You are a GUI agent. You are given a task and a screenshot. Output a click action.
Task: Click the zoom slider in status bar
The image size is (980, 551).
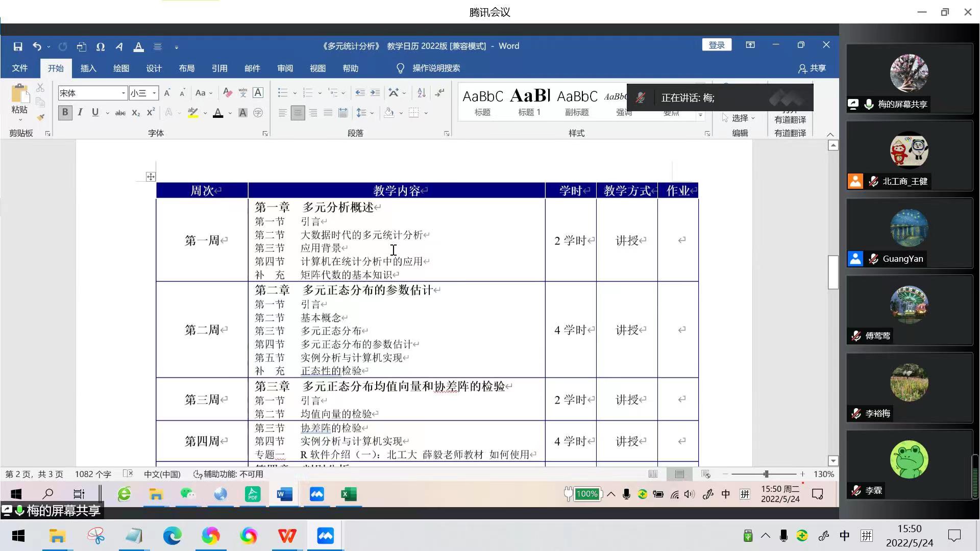coord(766,474)
